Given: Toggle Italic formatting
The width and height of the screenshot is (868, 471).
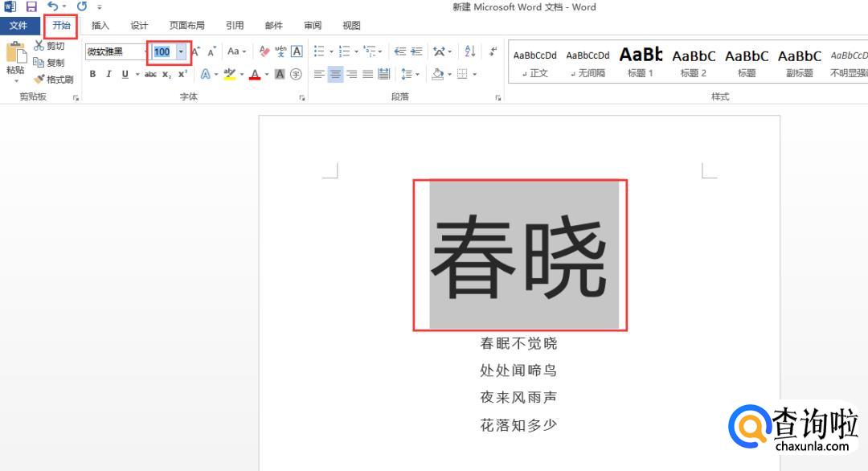Looking at the screenshot, I should coord(108,75).
